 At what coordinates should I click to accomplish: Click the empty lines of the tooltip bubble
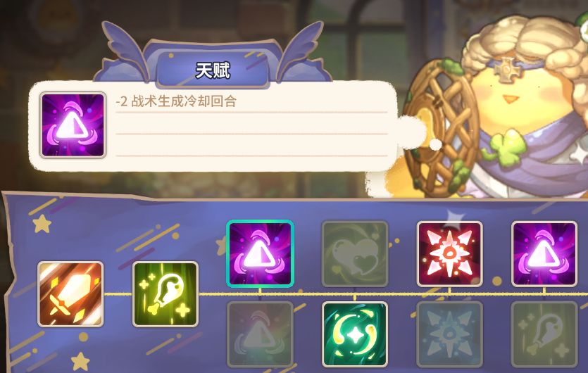tap(251, 144)
